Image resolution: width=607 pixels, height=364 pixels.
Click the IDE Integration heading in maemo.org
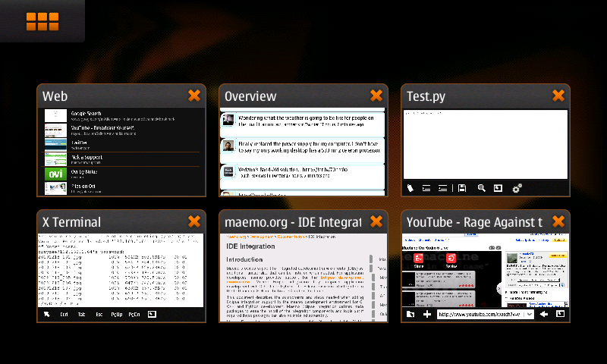(250, 246)
